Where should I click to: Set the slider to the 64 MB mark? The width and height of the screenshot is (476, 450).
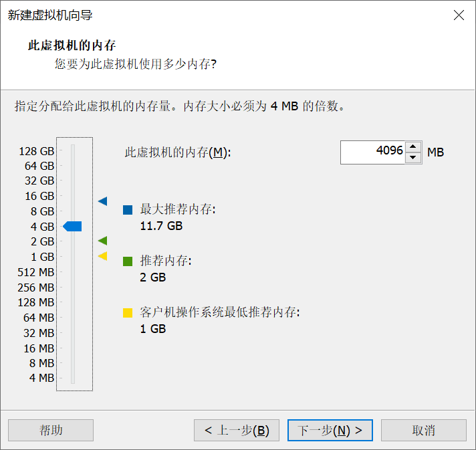[73, 318]
